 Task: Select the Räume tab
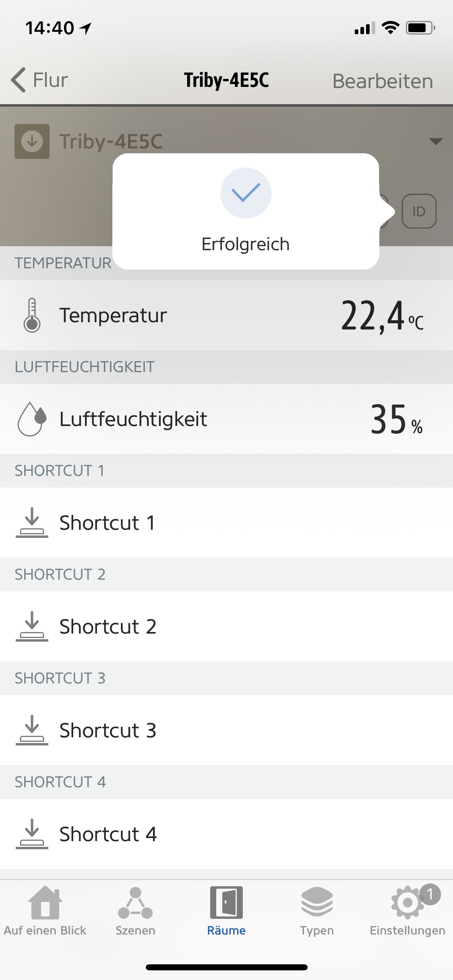pos(226,911)
